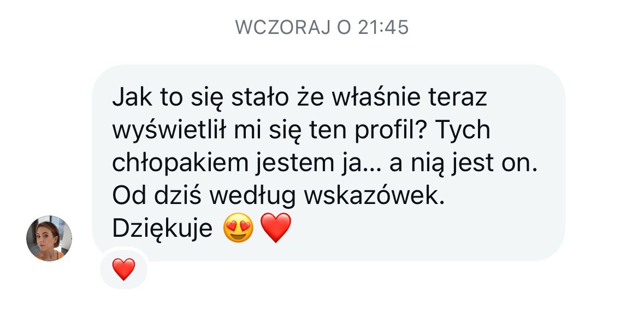The height and width of the screenshot is (315, 644).
Task: Click the word "Tych" in the message
Action: point(463,131)
